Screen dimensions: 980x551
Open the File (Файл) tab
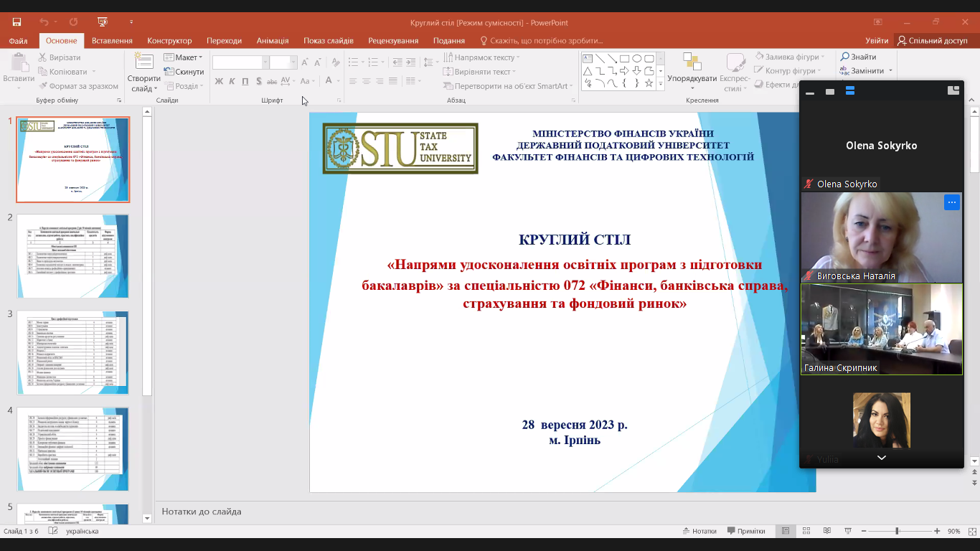click(19, 41)
